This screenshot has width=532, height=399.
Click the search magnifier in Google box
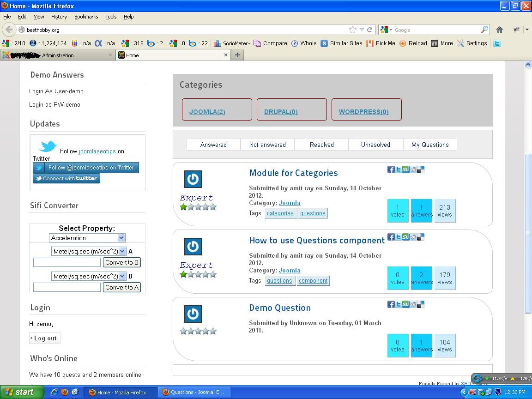point(484,30)
